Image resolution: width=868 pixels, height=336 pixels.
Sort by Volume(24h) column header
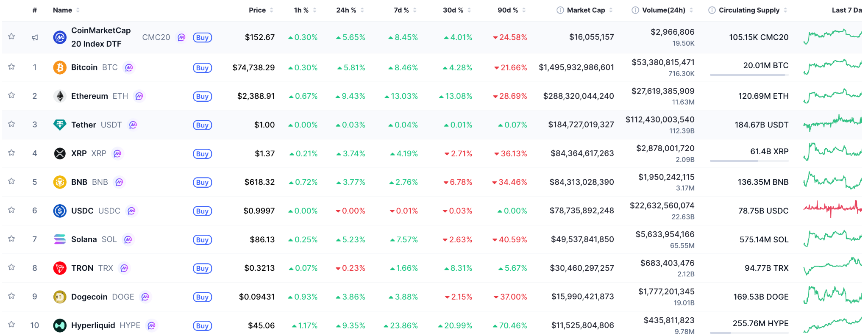pyautogui.click(x=663, y=10)
